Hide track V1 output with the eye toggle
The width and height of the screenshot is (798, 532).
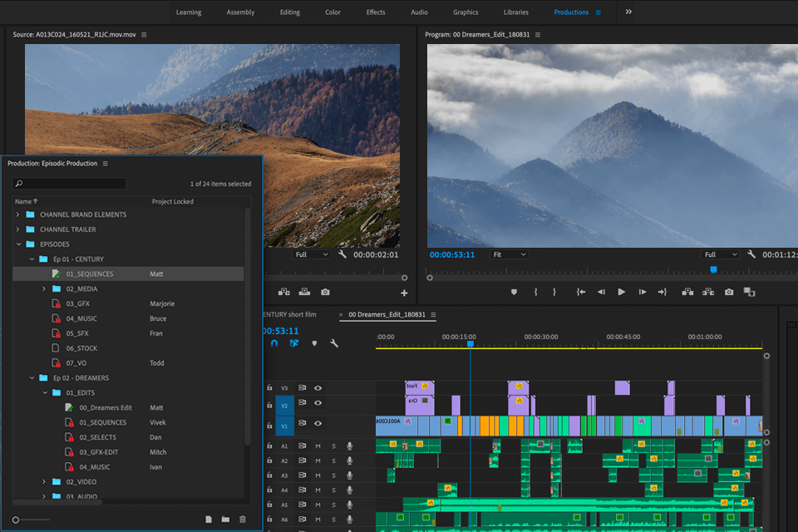pyautogui.click(x=318, y=423)
